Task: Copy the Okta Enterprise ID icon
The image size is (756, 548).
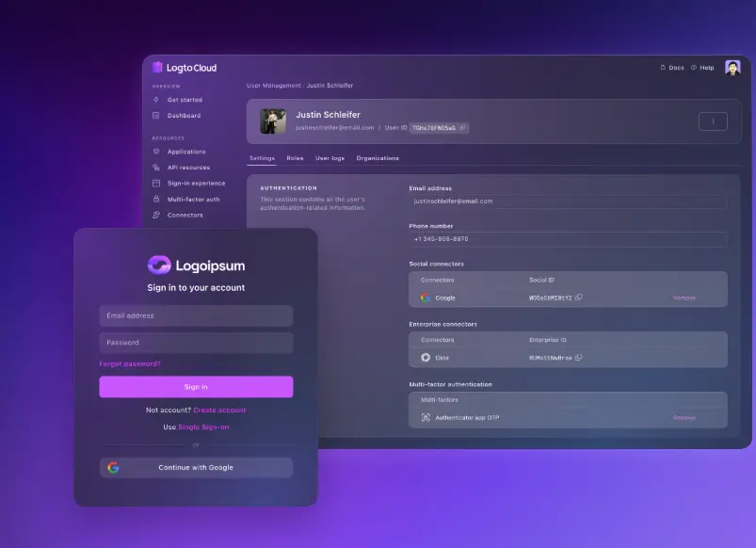Action: [579, 358]
